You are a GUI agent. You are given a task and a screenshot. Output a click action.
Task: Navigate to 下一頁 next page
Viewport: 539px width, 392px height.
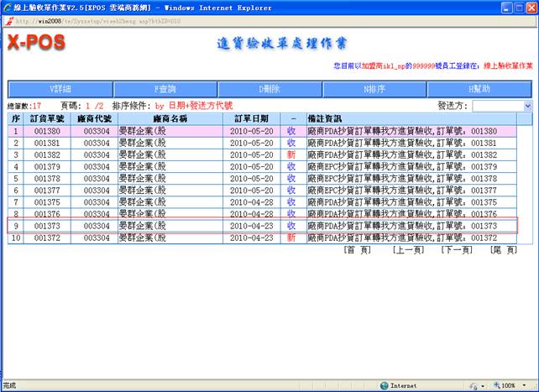[x=457, y=250]
